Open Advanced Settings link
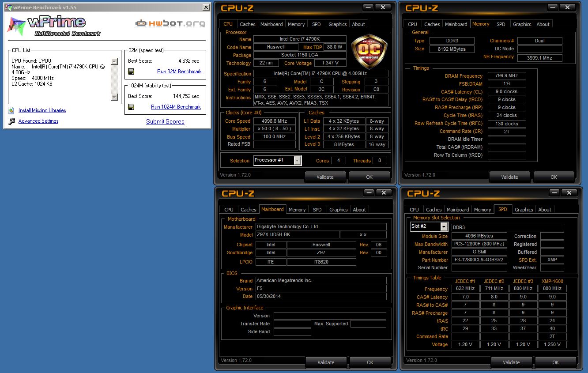Screen dimensions: 588x373 click(38, 121)
